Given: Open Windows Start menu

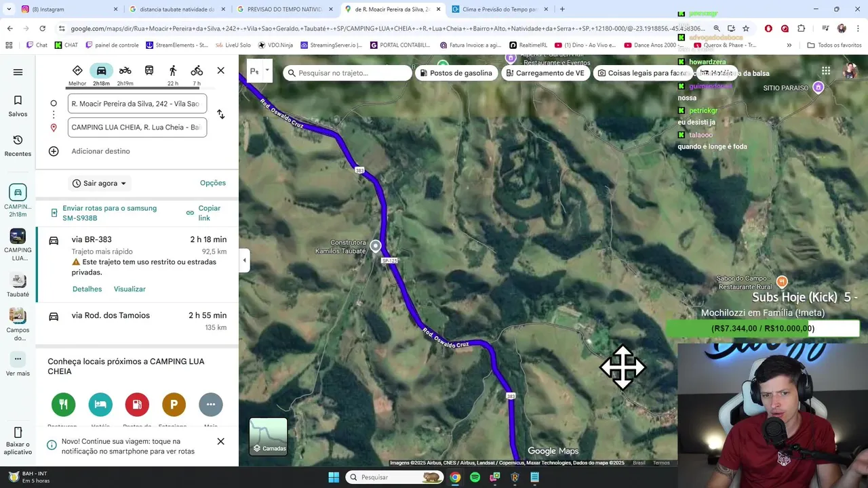Looking at the screenshot, I should tap(333, 477).
